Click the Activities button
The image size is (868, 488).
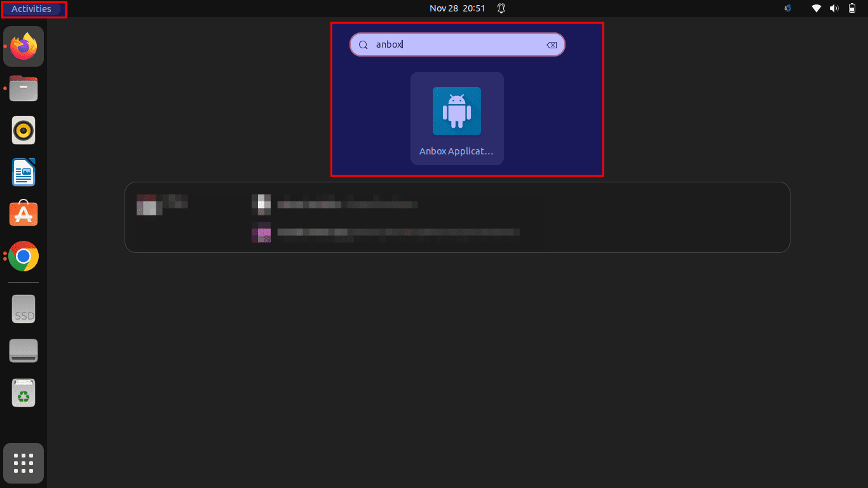pos(31,9)
